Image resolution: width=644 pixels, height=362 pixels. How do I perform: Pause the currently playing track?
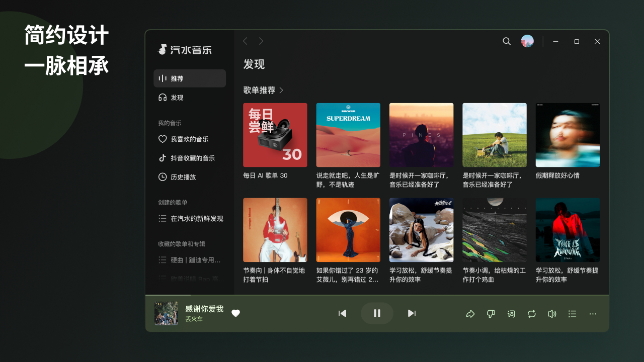[x=377, y=313]
